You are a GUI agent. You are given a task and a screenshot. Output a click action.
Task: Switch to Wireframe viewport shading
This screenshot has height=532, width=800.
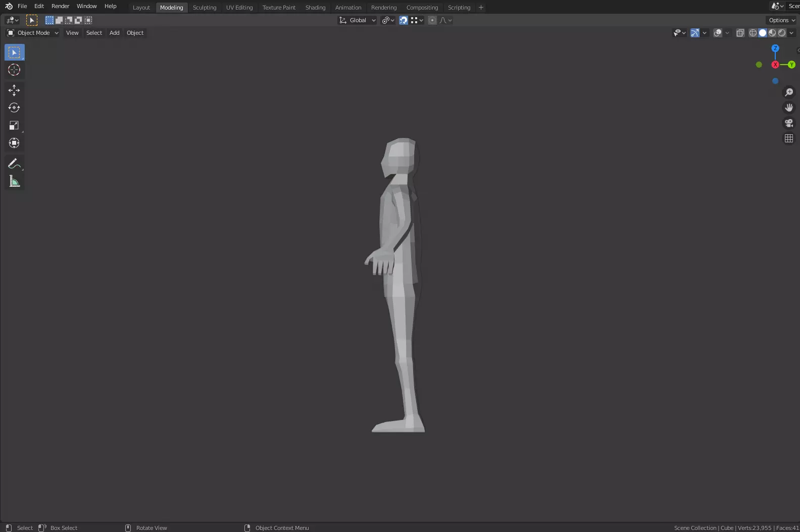pyautogui.click(x=753, y=33)
